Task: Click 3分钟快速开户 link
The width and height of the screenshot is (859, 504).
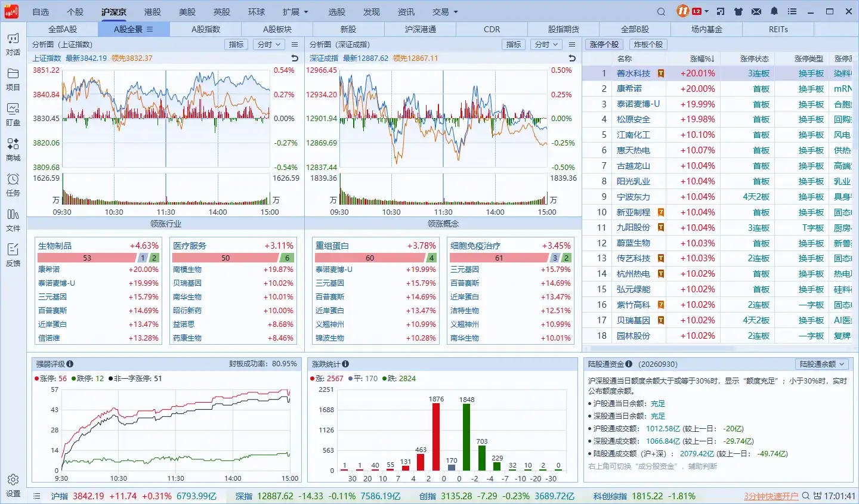Action: point(771,496)
